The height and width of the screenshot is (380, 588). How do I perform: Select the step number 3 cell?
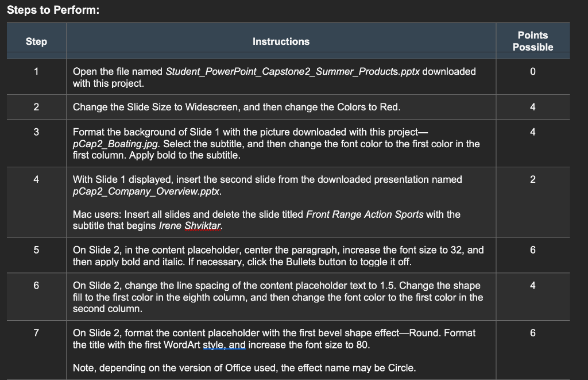[36, 132]
